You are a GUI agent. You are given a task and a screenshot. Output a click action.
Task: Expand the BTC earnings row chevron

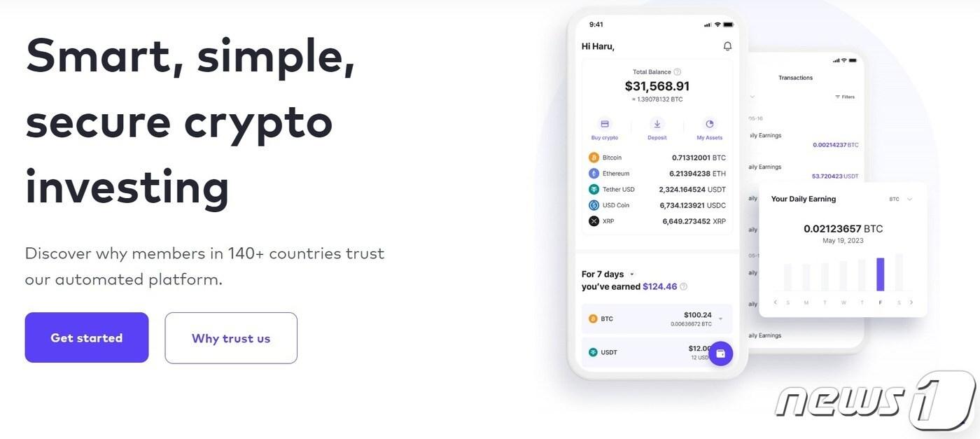[720, 319]
